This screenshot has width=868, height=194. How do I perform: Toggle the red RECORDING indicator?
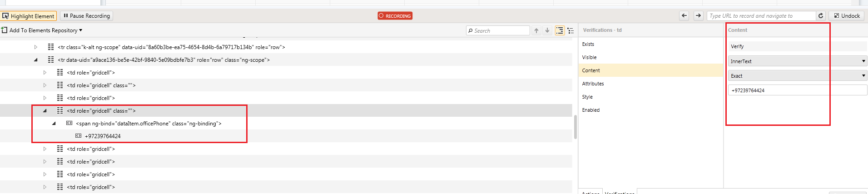[395, 16]
